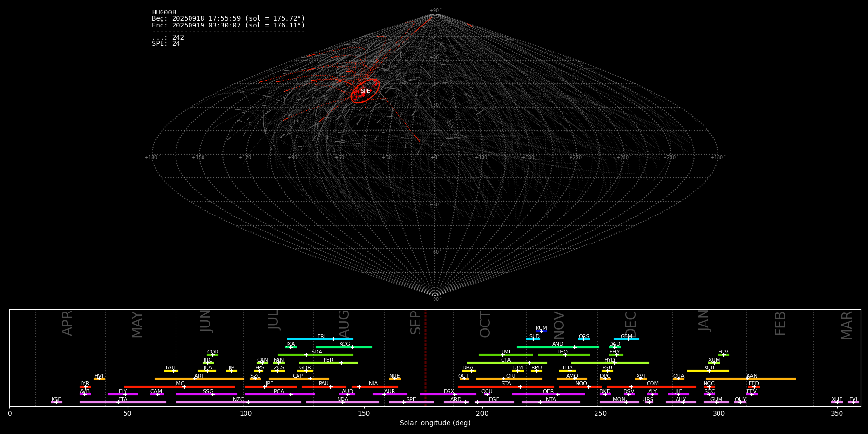The image size is (868, 434).
Task: Click the SPE radiant label inside red ellipse
Action: click(366, 91)
